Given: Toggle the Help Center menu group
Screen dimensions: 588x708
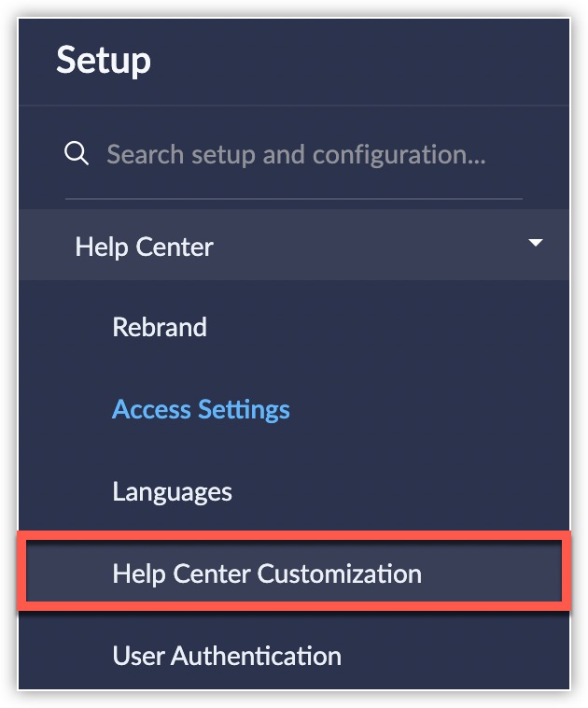Looking at the screenshot, I should [x=294, y=245].
